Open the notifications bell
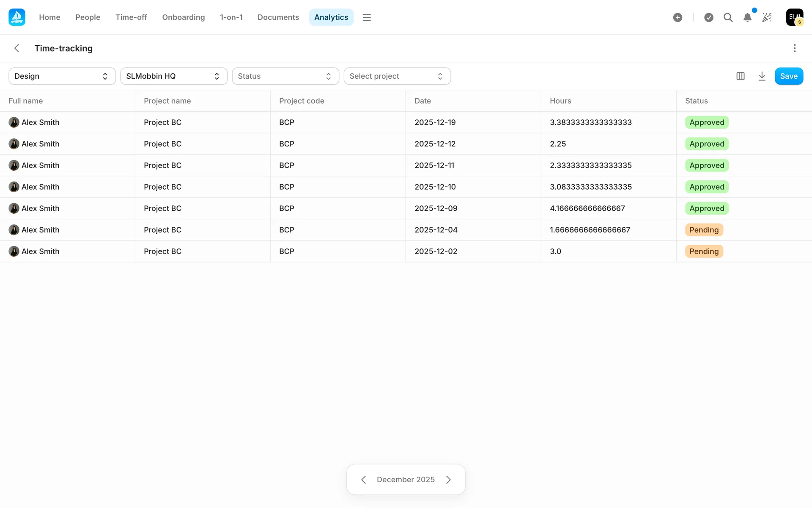 (x=747, y=17)
